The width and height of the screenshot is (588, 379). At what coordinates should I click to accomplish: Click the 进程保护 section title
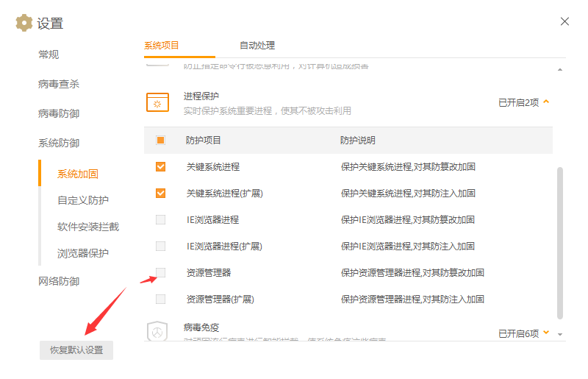click(x=201, y=96)
